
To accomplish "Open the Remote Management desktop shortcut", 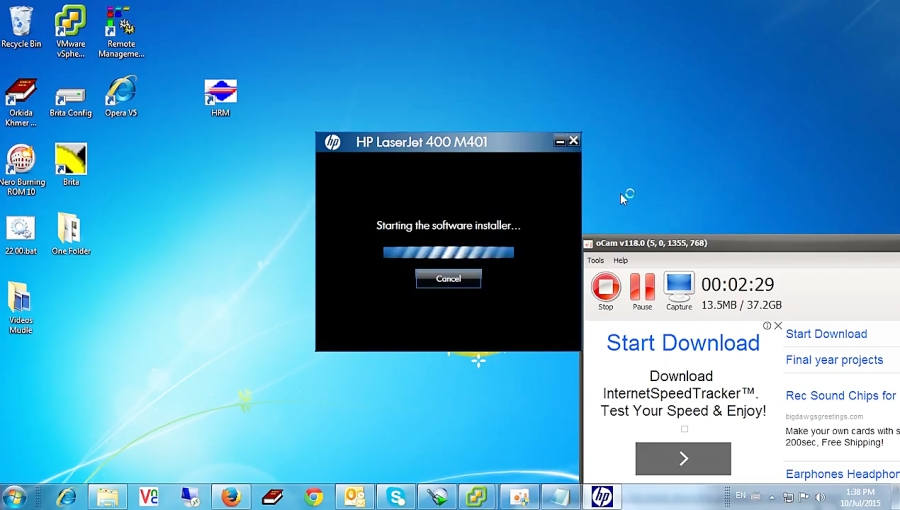I will (x=121, y=31).
